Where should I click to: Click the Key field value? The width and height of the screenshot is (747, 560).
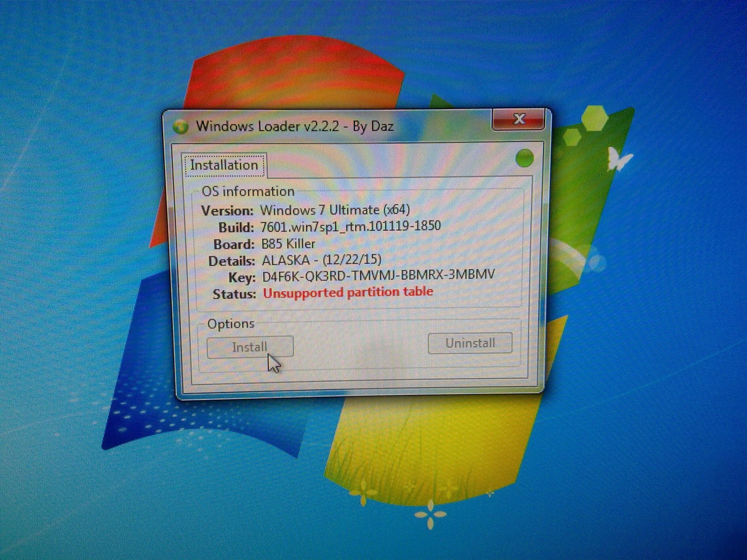pyautogui.click(x=373, y=274)
